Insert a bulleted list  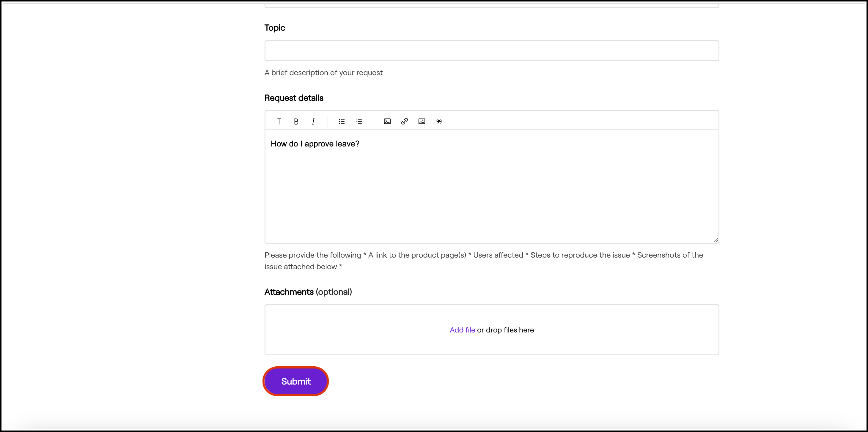tap(342, 122)
